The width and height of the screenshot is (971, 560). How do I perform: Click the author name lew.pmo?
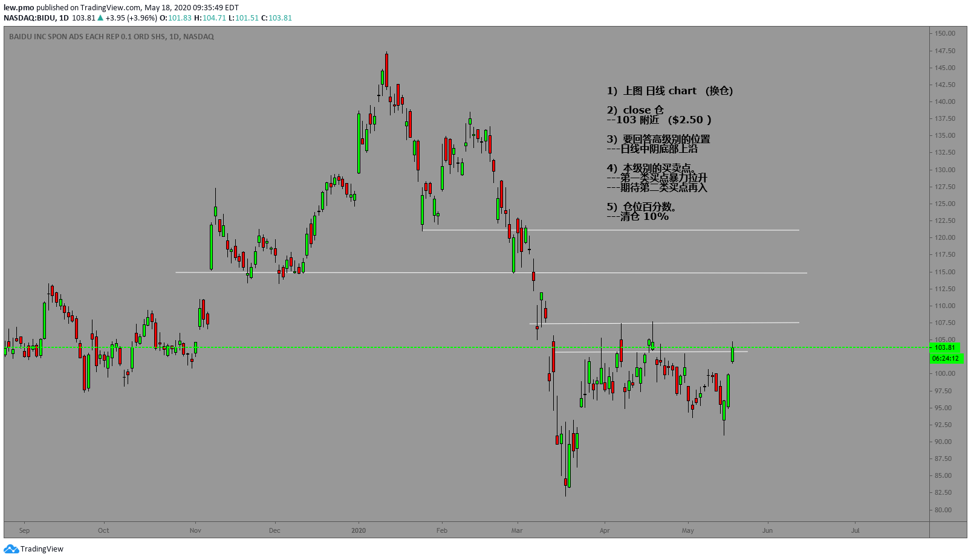coord(19,8)
